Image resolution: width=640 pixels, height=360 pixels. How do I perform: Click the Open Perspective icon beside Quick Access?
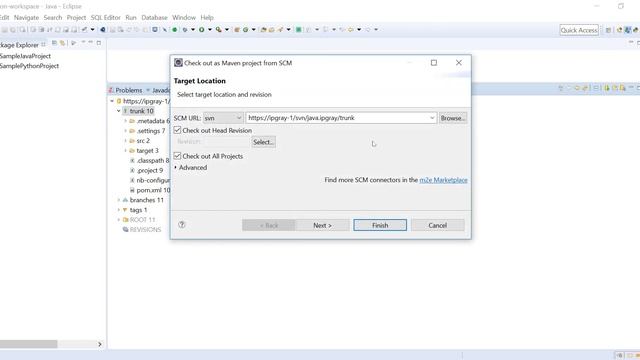coord(609,30)
